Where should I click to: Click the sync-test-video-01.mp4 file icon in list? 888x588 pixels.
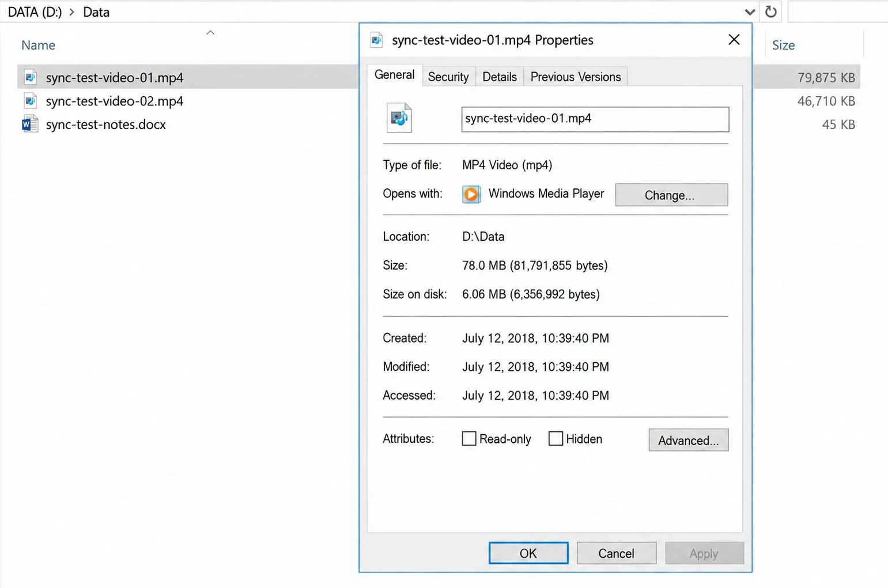[30, 77]
